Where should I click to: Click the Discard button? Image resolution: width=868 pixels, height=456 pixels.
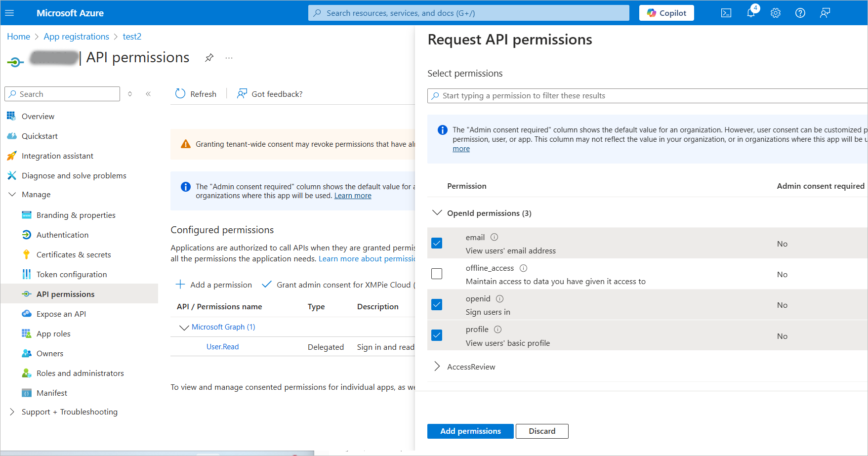(x=542, y=431)
